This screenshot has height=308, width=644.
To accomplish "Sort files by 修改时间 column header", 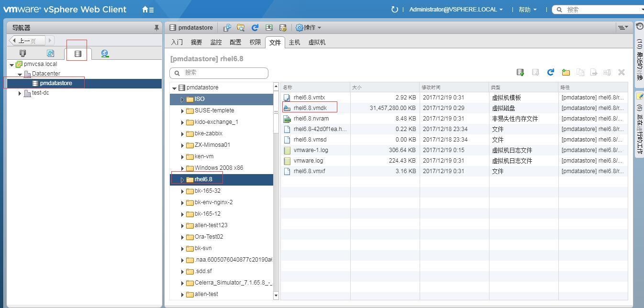I will point(454,88).
